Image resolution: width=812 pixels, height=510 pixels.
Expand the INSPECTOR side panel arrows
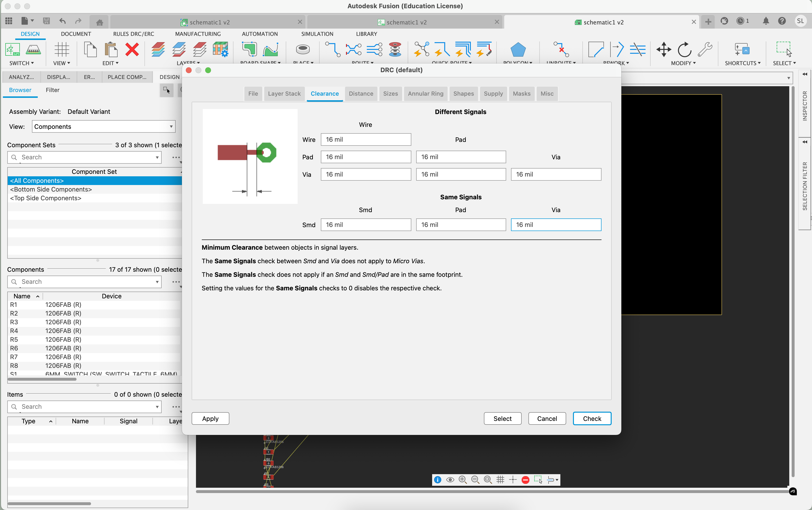point(804,74)
